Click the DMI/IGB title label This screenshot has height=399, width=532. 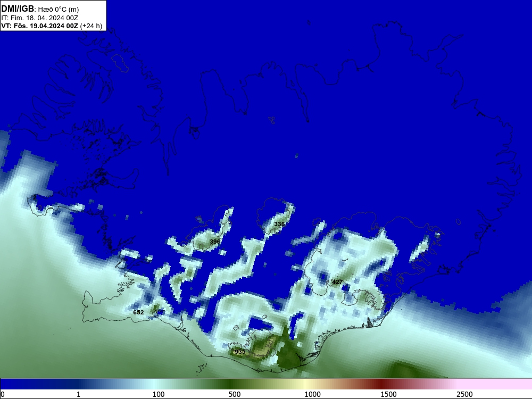(x=18, y=9)
